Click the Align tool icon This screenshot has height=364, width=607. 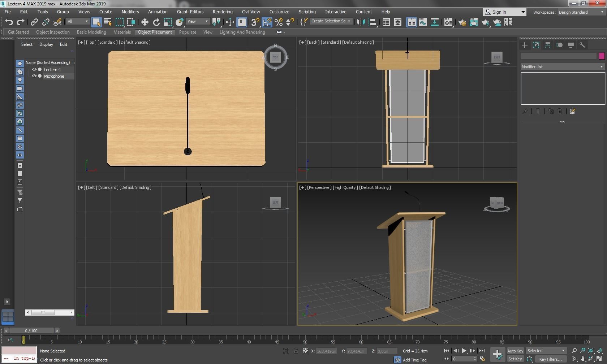pos(372,22)
